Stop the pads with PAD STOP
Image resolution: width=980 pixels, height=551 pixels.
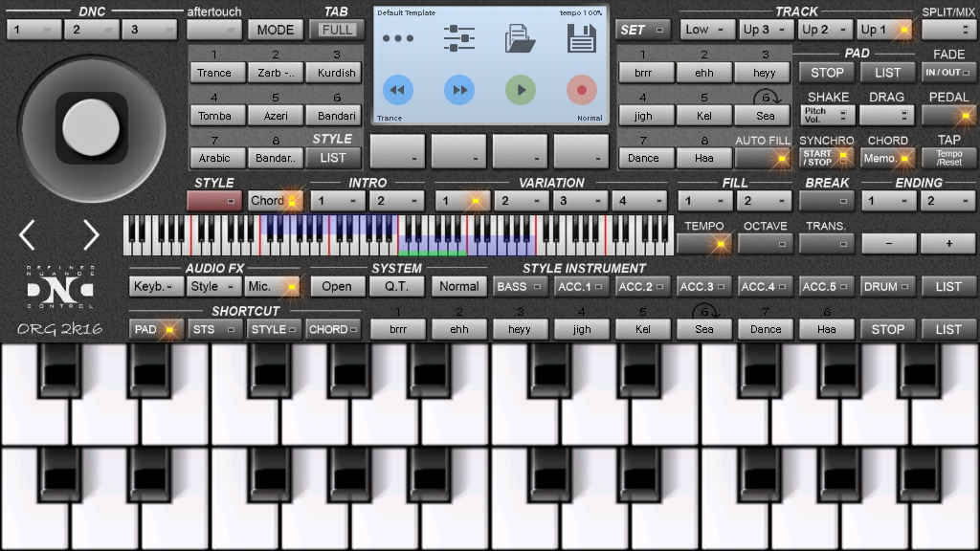[827, 73]
